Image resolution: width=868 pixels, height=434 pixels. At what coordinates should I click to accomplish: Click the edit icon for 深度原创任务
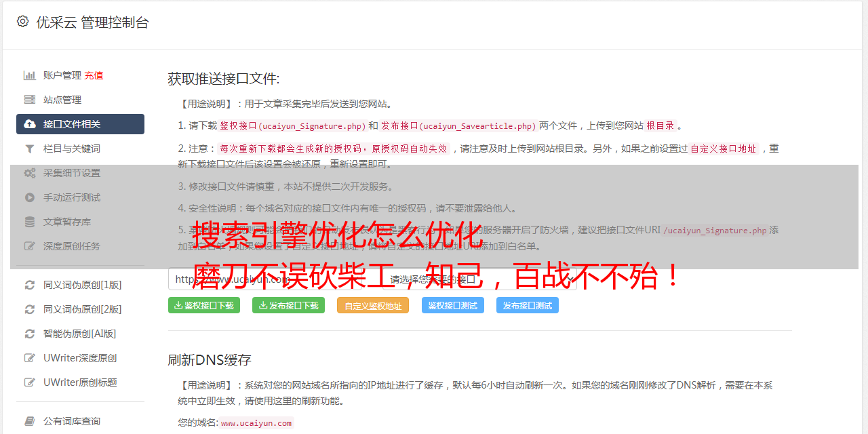coord(30,246)
